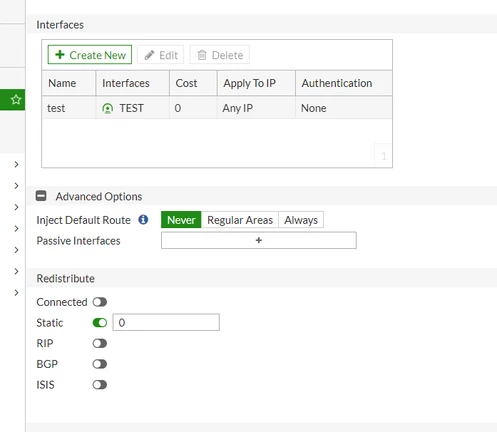Turn on BGP redistribution toggle
Screen dimensions: 497x432
click(100, 364)
